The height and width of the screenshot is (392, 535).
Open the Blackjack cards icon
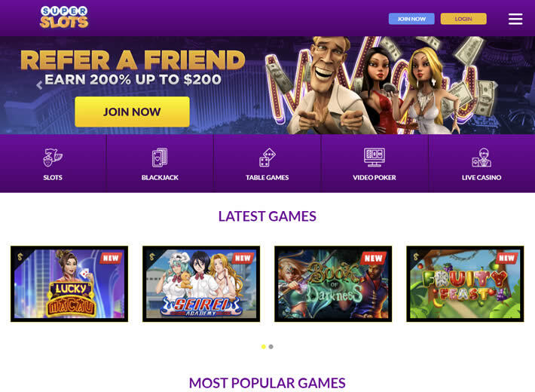point(160,158)
